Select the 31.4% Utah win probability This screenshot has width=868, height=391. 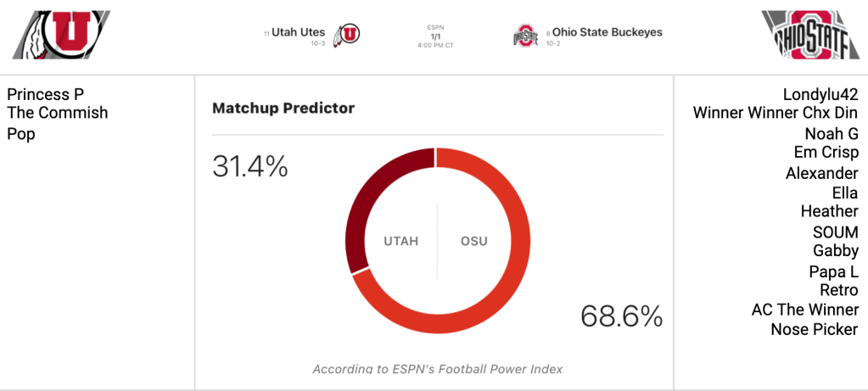coord(250,166)
